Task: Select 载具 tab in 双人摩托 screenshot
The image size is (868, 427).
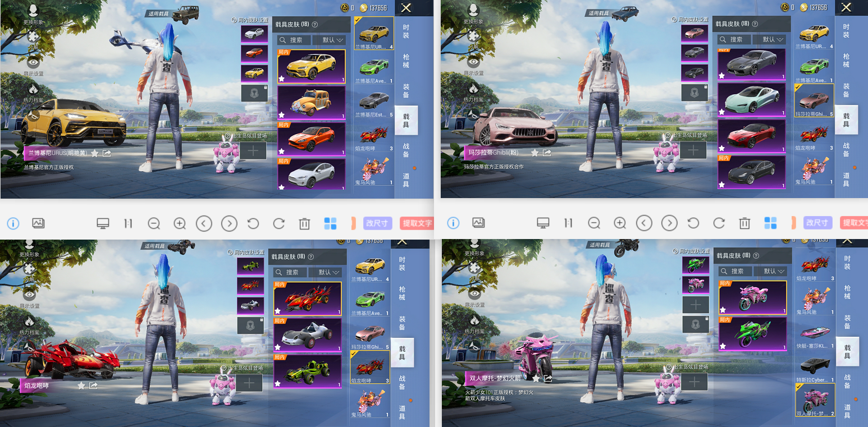Action: point(847,352)
